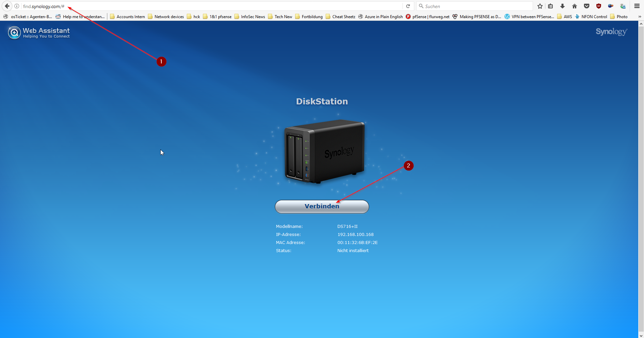Click the Status: label
Screen dimensions: 644x338
pyautogui.click(x=284, y=251)
